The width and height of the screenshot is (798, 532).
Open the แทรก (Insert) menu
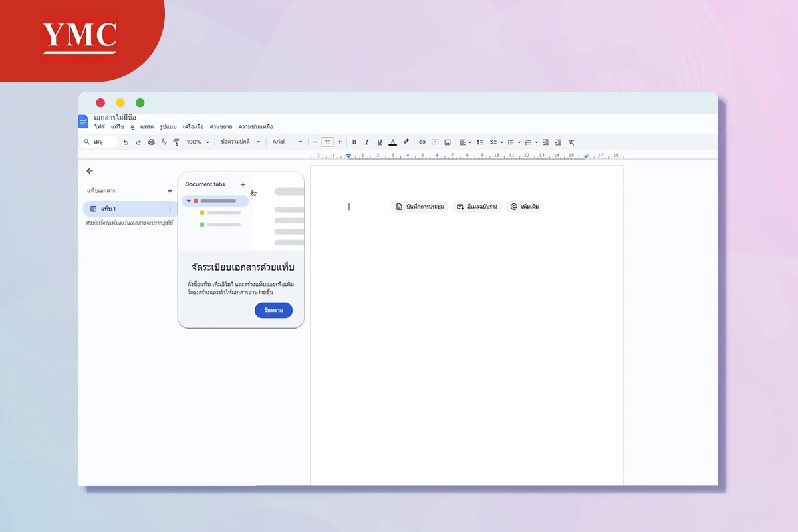147,126
